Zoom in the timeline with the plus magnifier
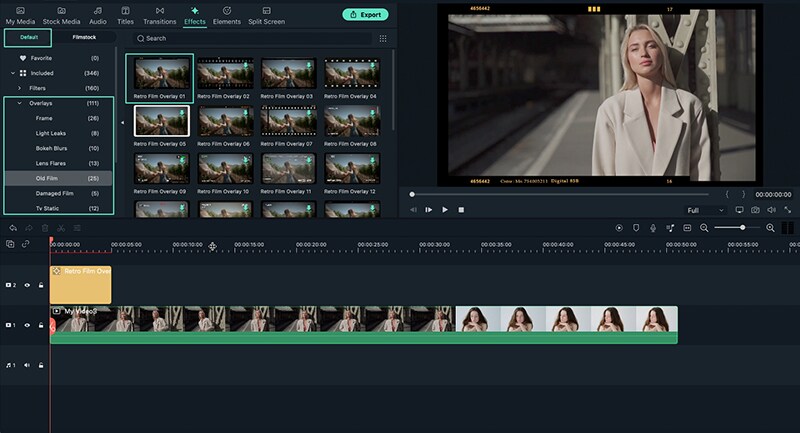This screenshot has width=800, height=433. [770, 228]
